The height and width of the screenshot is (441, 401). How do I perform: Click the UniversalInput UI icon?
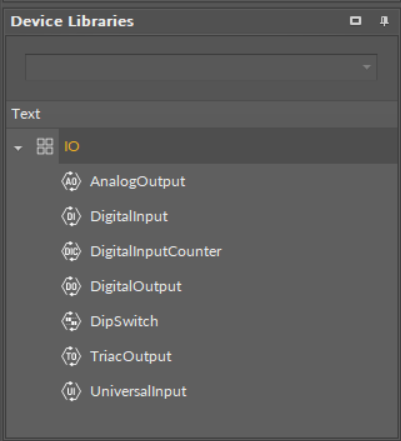(71, 391)
